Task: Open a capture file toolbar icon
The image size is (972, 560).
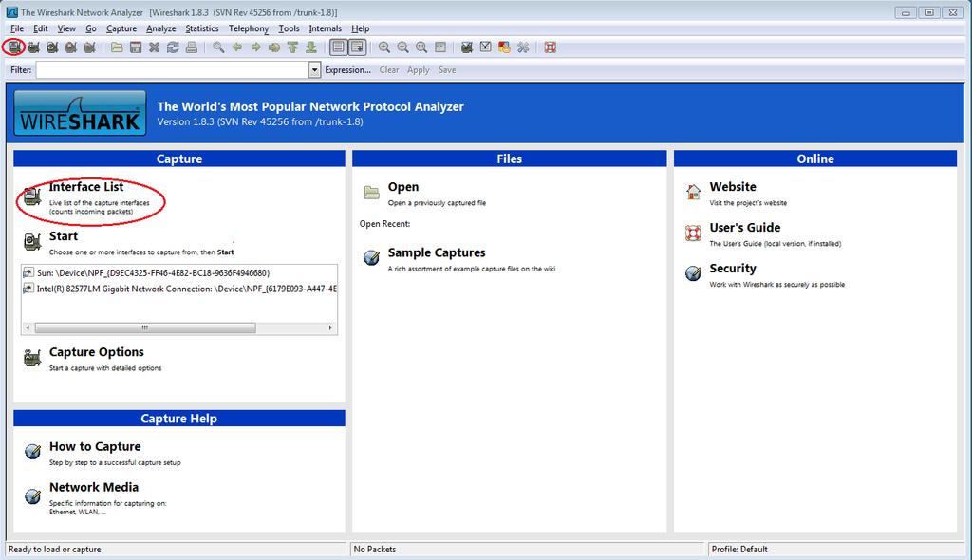Action: (x=117, y=47)
